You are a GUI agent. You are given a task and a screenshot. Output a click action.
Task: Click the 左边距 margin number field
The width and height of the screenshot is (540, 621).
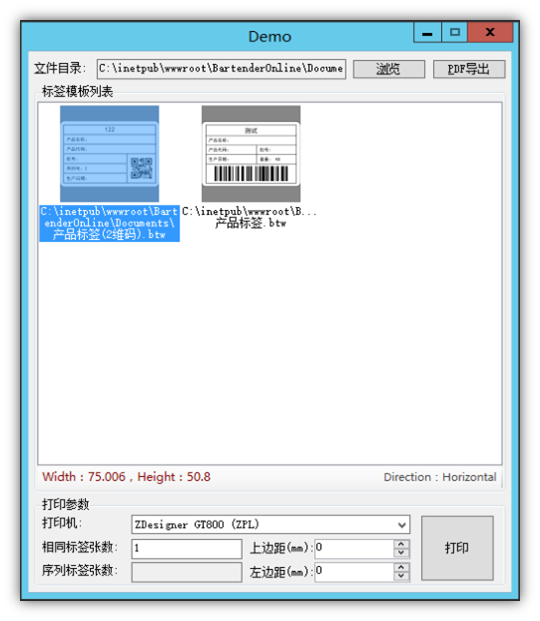click(354, 572)
